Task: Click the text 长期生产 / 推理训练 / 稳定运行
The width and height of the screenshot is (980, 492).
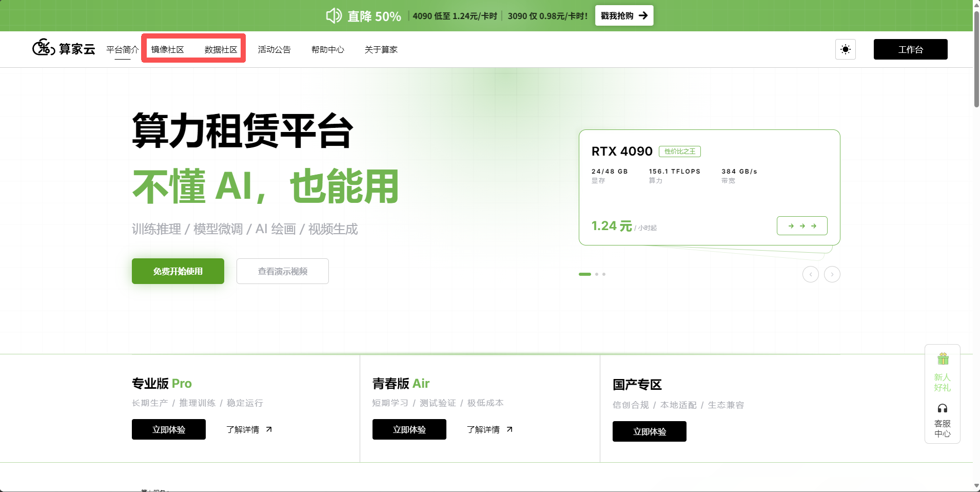Action: [198, 403]
